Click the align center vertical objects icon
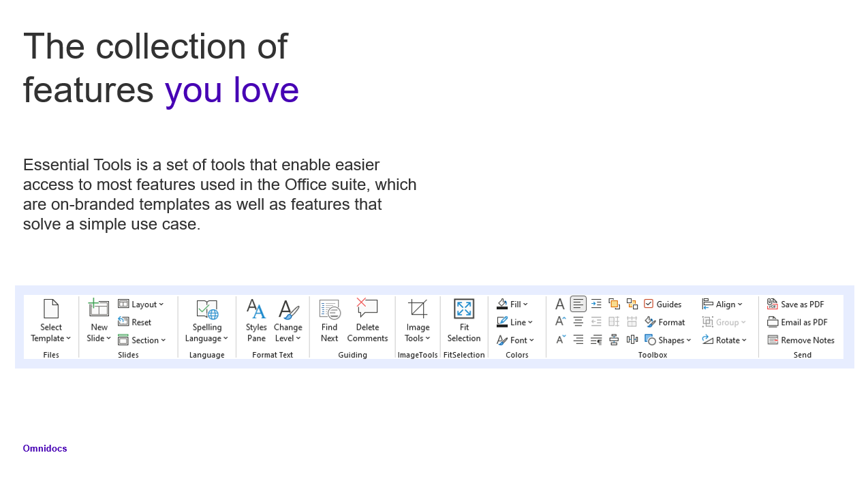Viewport: 868px width, 487px height. click(x=614, y=339)
